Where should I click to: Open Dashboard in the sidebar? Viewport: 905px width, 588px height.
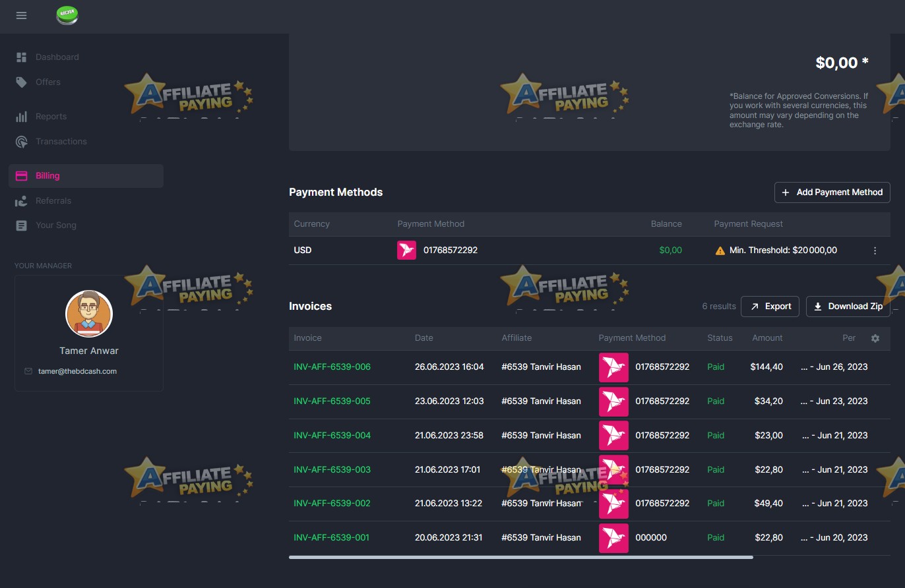click(57, 57)
